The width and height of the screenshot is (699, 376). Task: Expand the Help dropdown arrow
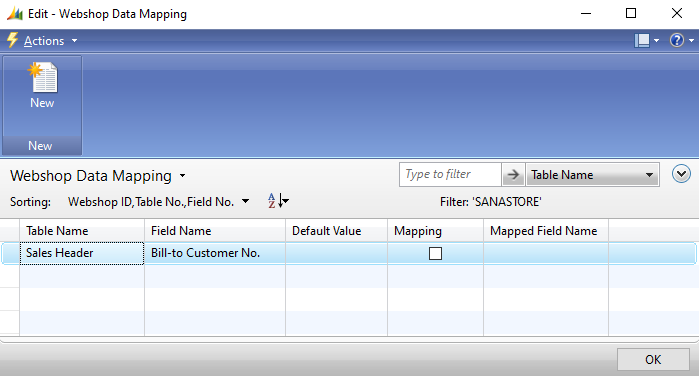pos(691,41)
